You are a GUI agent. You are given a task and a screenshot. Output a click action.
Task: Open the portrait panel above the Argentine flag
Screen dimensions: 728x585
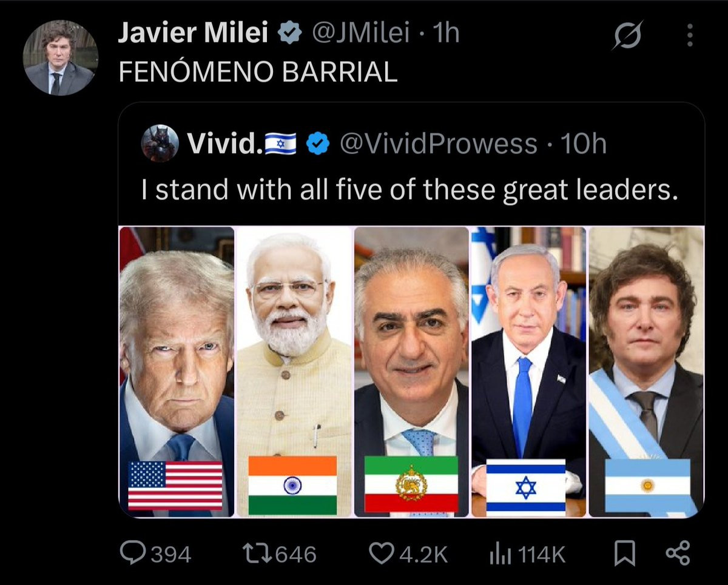coord(646,339)
